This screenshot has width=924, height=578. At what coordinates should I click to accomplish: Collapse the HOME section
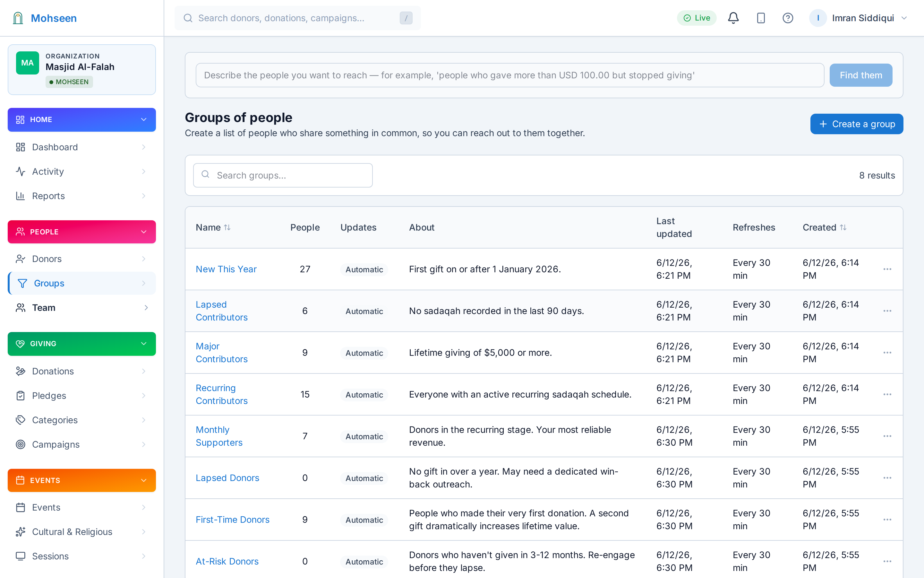143,120
